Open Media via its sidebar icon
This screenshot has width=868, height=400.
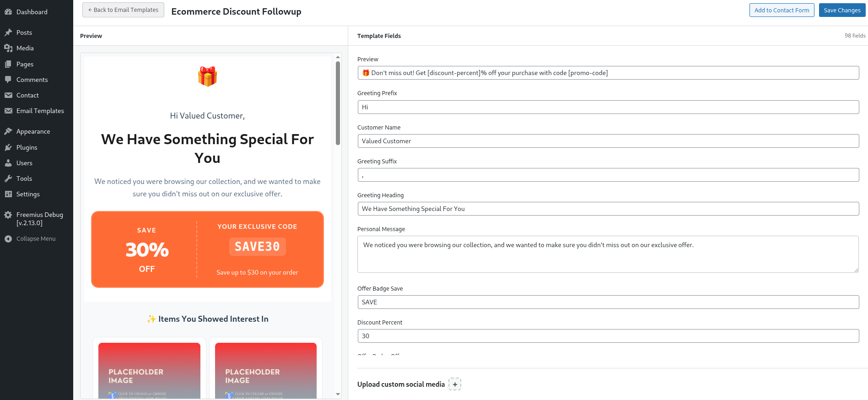(8, 48)
